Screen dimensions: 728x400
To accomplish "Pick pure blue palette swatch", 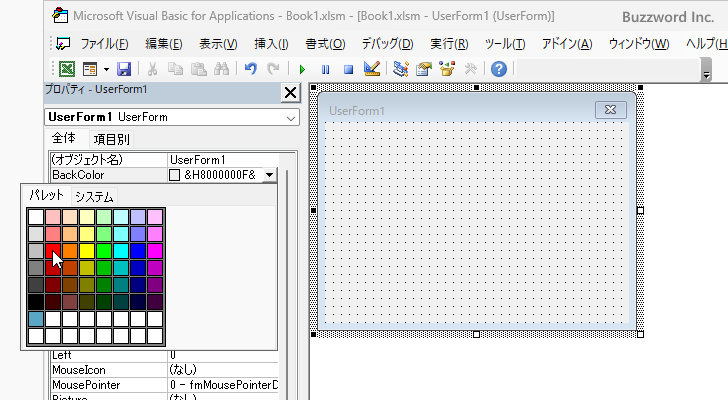I will tap(138, 251).
